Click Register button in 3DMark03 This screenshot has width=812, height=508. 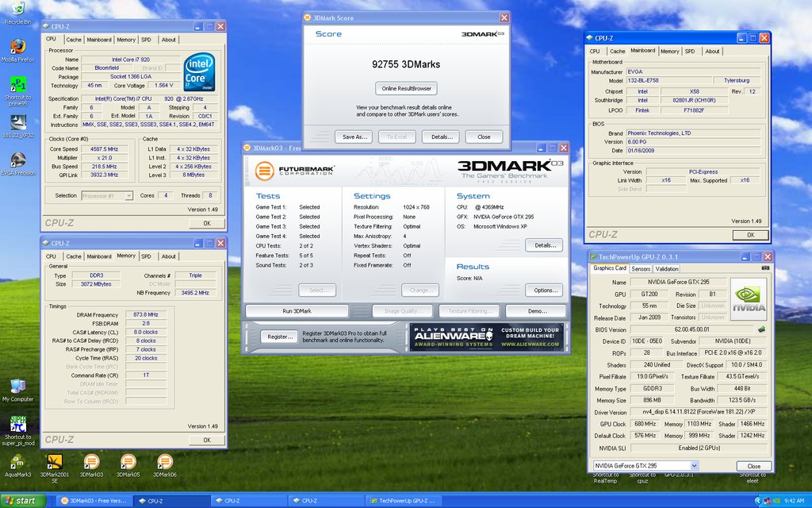tap(280, 337)
